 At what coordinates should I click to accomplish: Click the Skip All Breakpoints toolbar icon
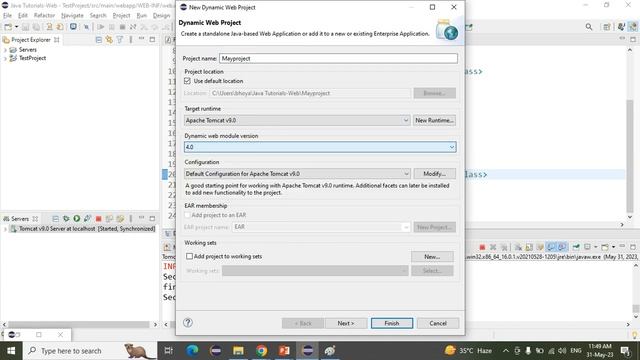pos(86,27)
